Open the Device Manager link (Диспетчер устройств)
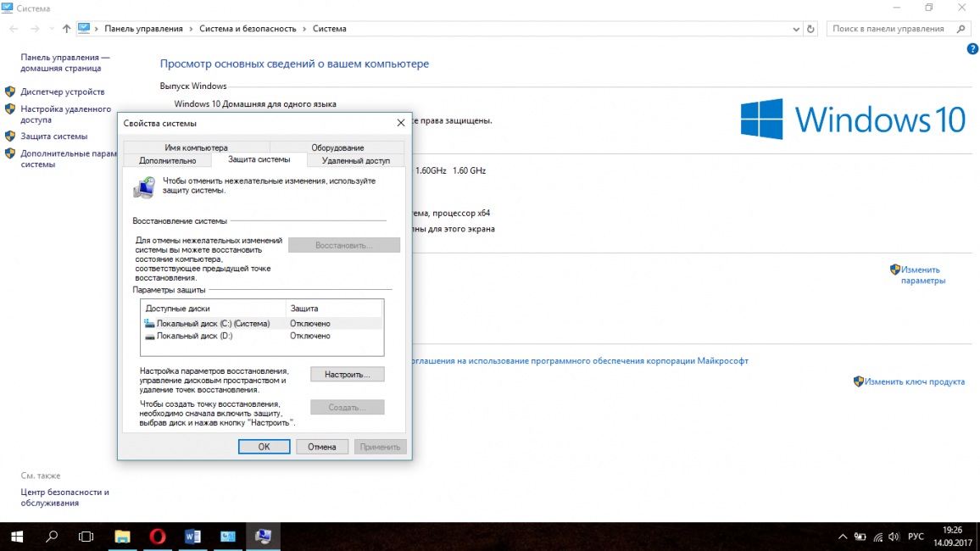This screenshot has width=980, height=551. coord(63,92)
